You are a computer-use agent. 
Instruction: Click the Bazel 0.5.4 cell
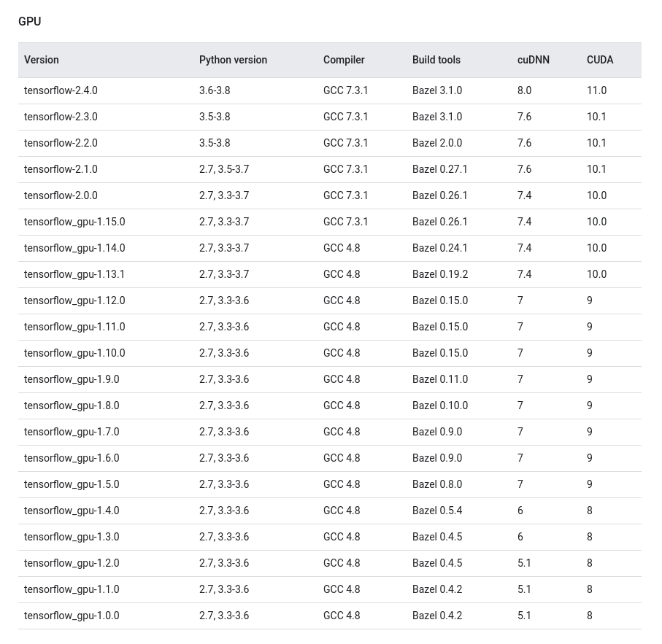point(437,511)
